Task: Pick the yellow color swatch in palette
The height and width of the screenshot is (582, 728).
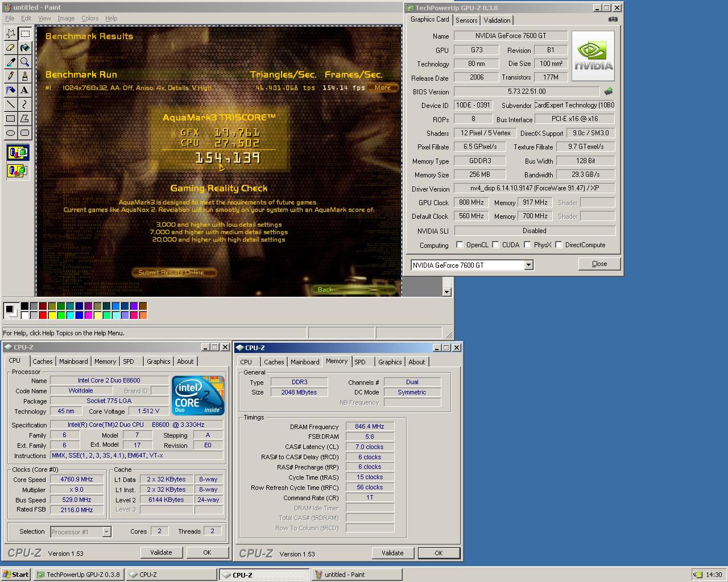Action: (x=52, y=315)
